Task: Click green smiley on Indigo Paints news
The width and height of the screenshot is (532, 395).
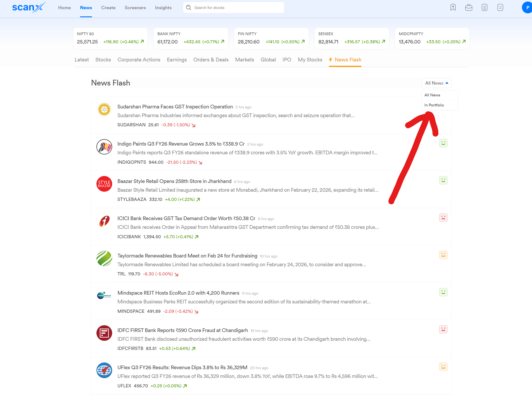Action: (443, 143)
